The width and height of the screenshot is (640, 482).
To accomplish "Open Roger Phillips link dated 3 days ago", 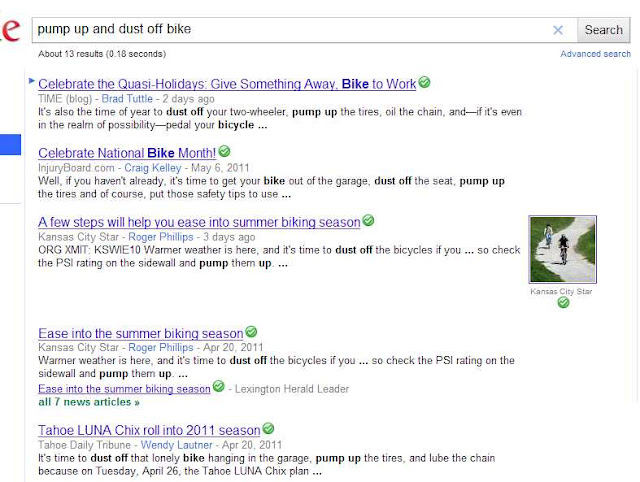I will pos(161,237).
